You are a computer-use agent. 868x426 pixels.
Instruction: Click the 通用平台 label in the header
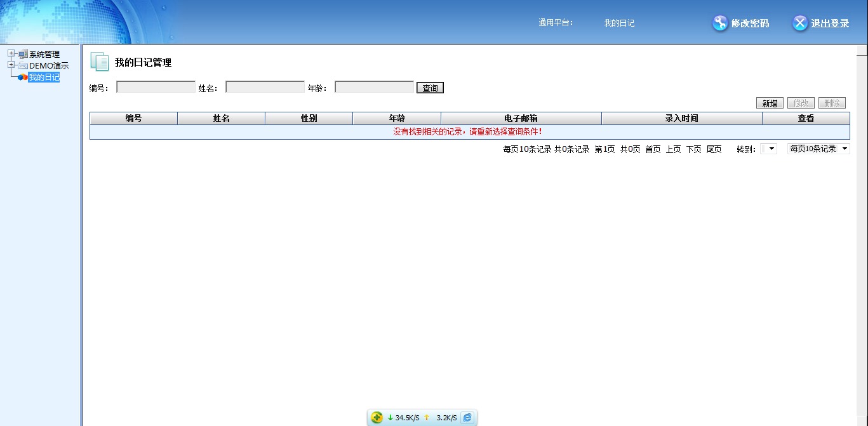click(556, 23)
